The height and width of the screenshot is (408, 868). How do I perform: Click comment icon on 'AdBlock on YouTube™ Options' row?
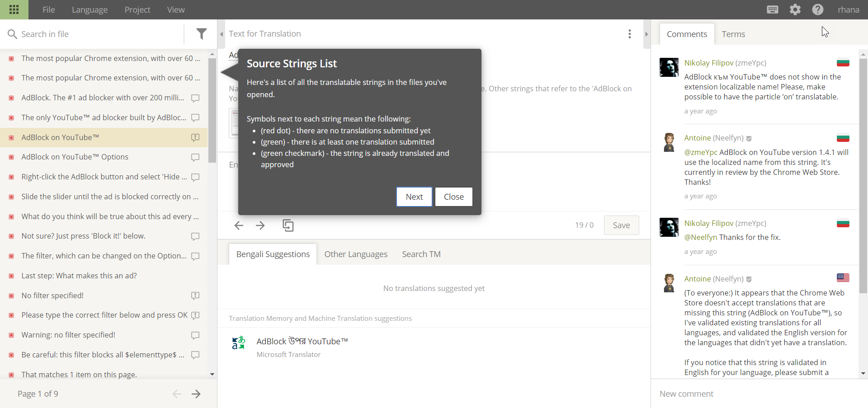[x=195, y=157]
